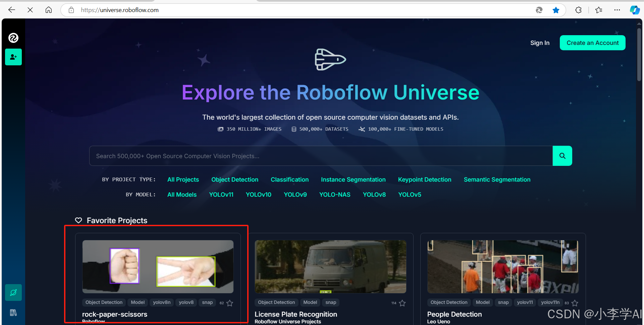The image size is (644, 325).
Task: Click the 100,000+ FINE-TUNED MODELS stat text
Action: 406,129
